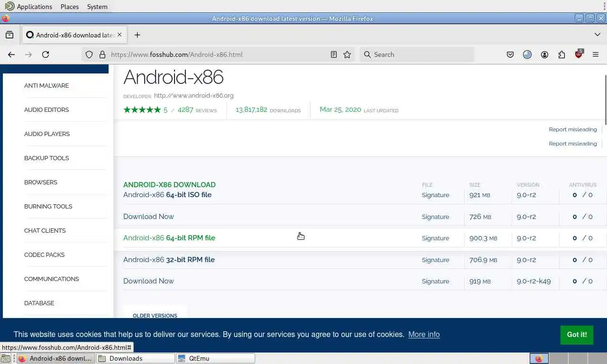Visit developer site android-x86.org link
This screenshot has height=364, width=607.
point(194,96)
